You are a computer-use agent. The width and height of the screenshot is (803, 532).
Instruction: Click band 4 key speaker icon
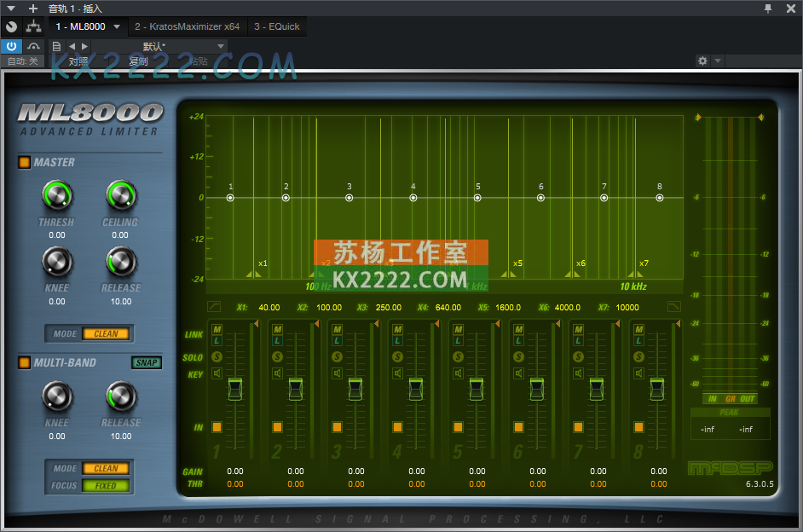click(398, 373)
